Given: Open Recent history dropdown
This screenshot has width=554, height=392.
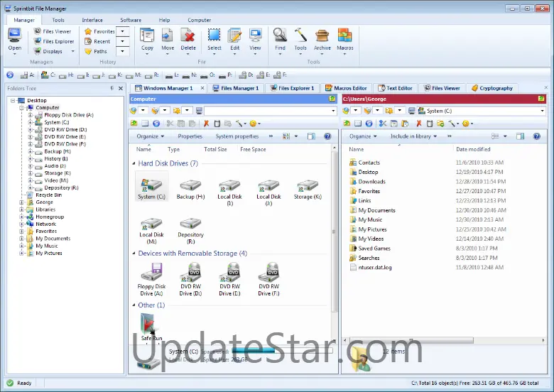Looking at the screenshot, I should click(123, 41).
